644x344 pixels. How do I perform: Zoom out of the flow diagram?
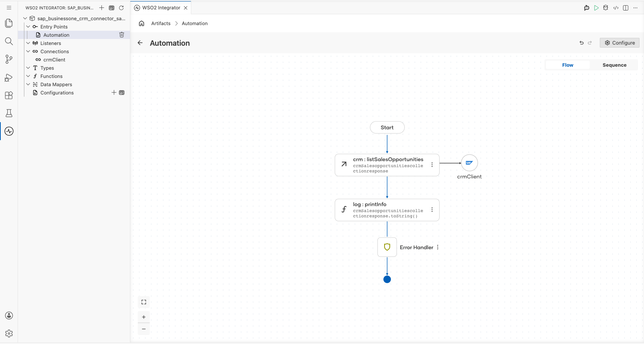(x=144, y=329)
